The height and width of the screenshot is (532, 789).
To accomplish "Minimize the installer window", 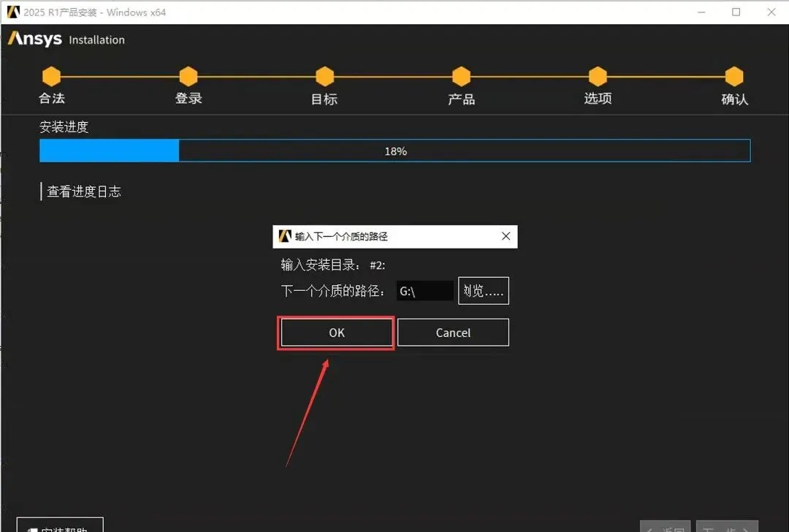I will [701, 12].
